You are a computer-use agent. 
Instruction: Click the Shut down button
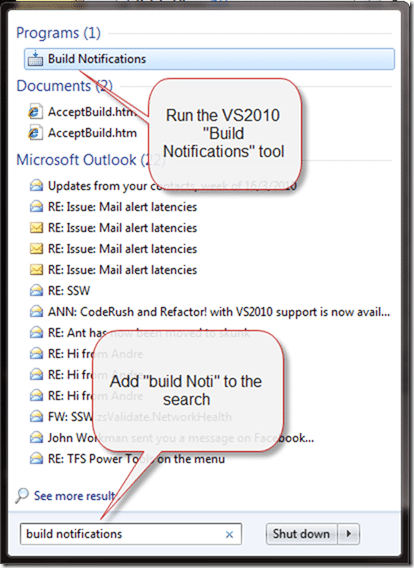(301, 534)
